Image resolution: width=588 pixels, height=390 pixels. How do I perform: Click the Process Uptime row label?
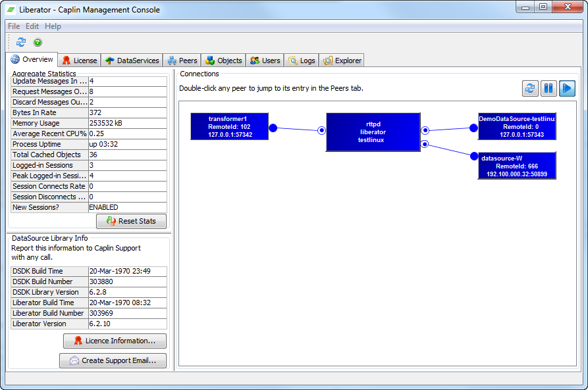(x=50, y=144)
